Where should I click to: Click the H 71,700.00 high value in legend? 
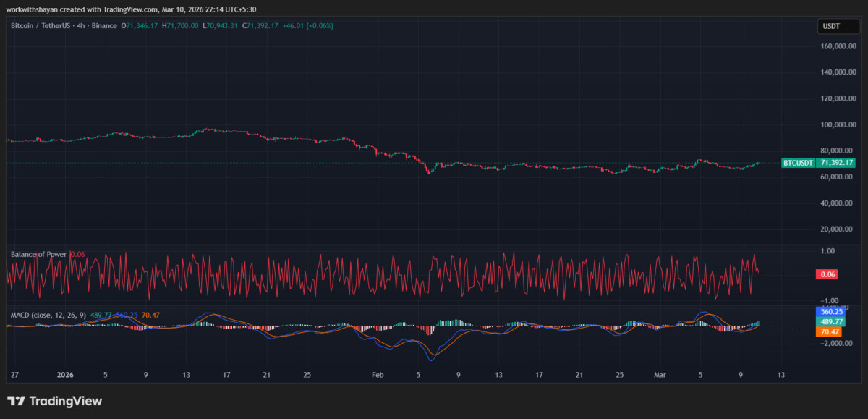181,25
